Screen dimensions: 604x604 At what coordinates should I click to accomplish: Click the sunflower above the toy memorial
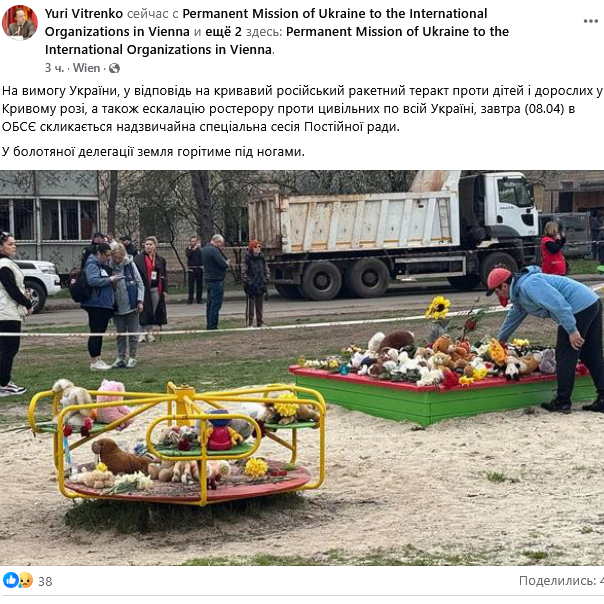pyautogui.click(x=438, y=308)
